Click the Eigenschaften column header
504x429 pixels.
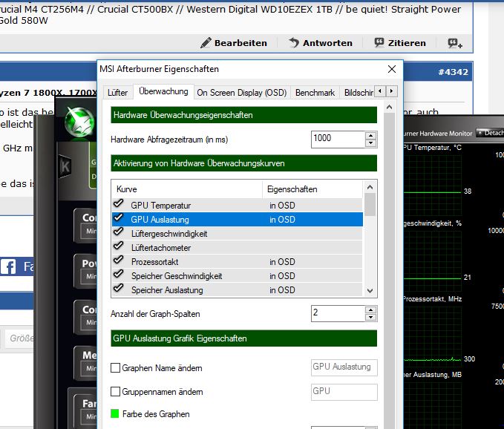(x=312, y=189)
